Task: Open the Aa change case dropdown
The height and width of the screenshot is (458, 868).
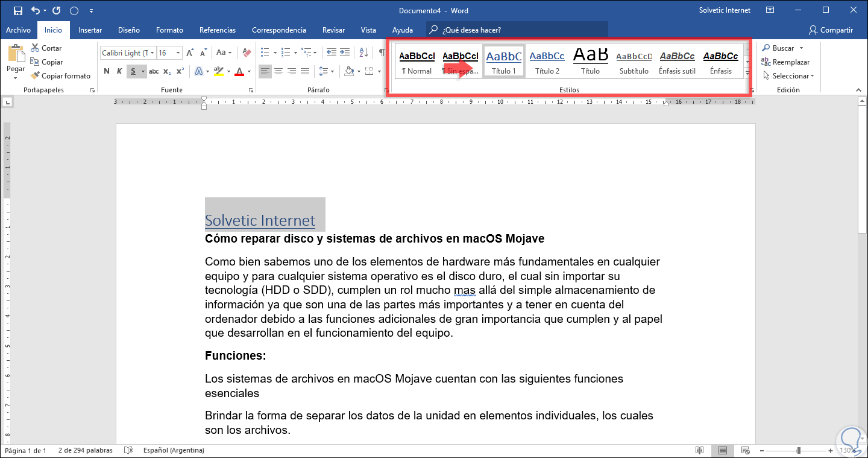Action: point(224,53)
